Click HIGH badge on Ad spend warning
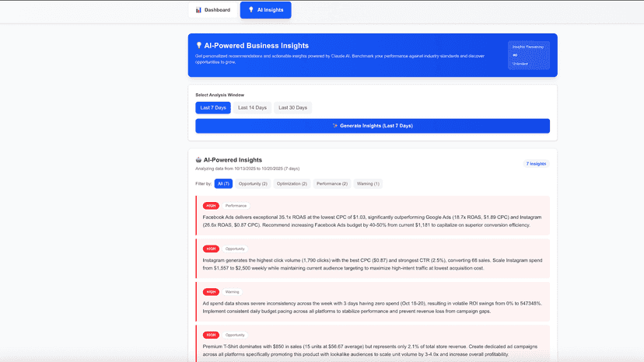Screen dimensions: 644x362 [211, 292]
